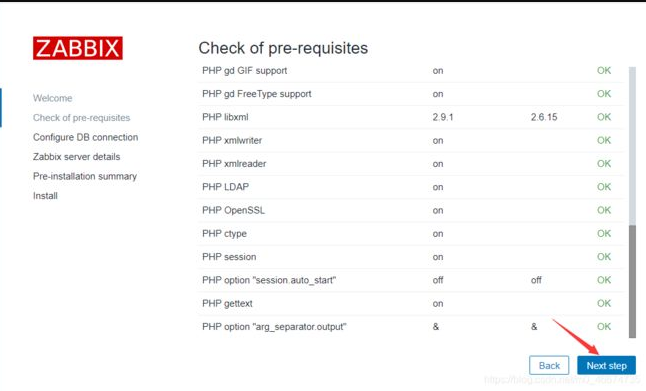Click PHP option arg_separator.output row
The width and height of the screenshot is (646, 391).
[x=411, y=327]
